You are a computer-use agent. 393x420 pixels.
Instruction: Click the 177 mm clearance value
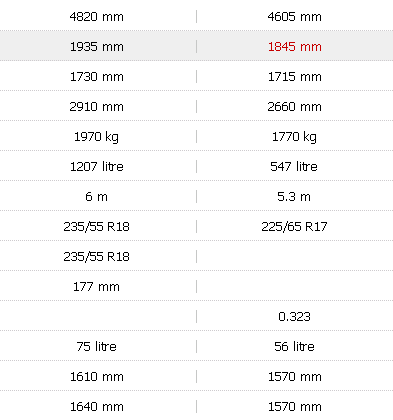[96, 287]
